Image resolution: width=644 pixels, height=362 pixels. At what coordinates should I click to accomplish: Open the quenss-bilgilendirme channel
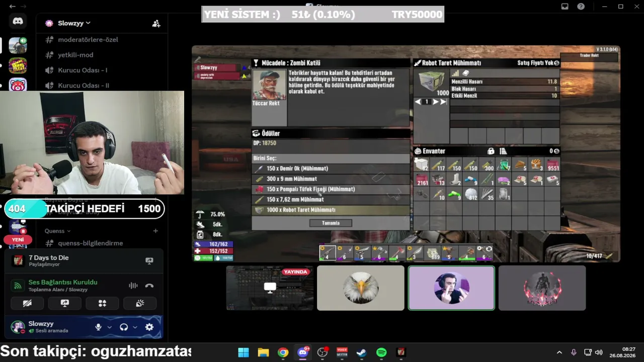91,243
